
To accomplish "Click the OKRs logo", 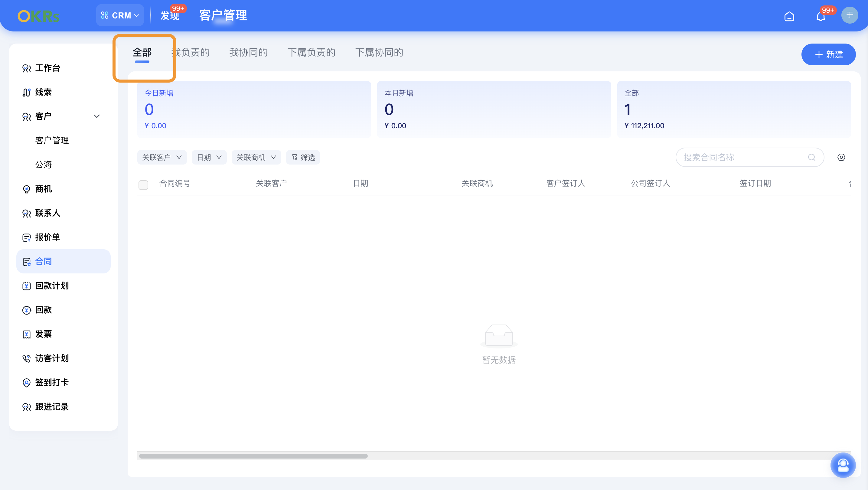I will coord(38,16).
